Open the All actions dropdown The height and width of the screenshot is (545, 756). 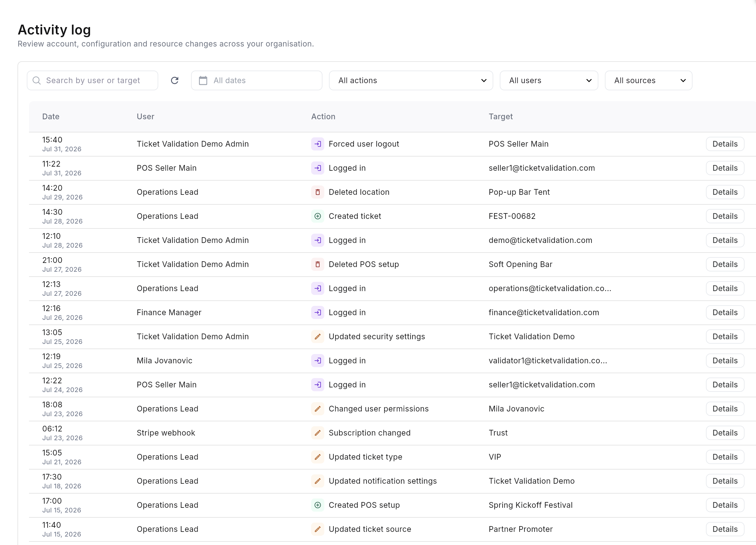point(411,81)
